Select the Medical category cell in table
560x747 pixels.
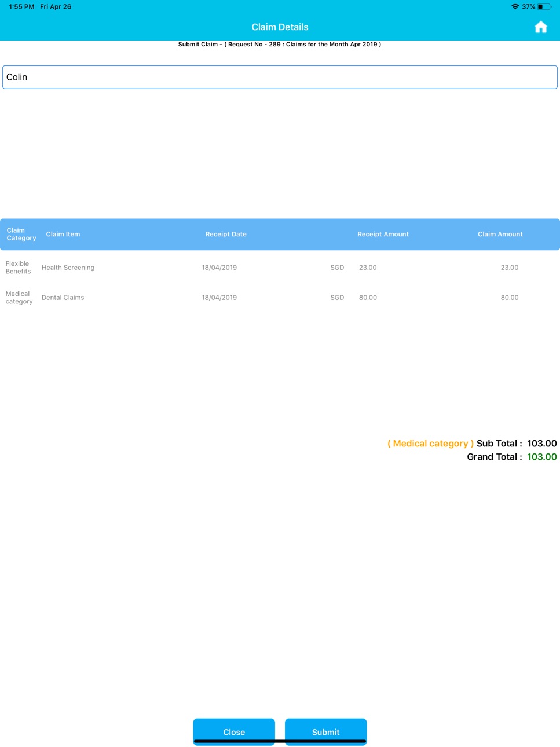point(19,298)
